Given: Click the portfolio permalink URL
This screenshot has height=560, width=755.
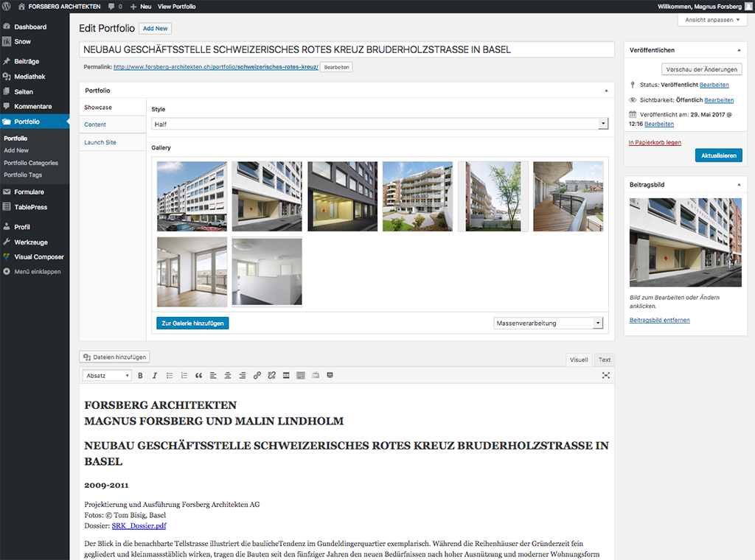Looking at the screenshot, I should pyautogui.click(x=216, y=67).
